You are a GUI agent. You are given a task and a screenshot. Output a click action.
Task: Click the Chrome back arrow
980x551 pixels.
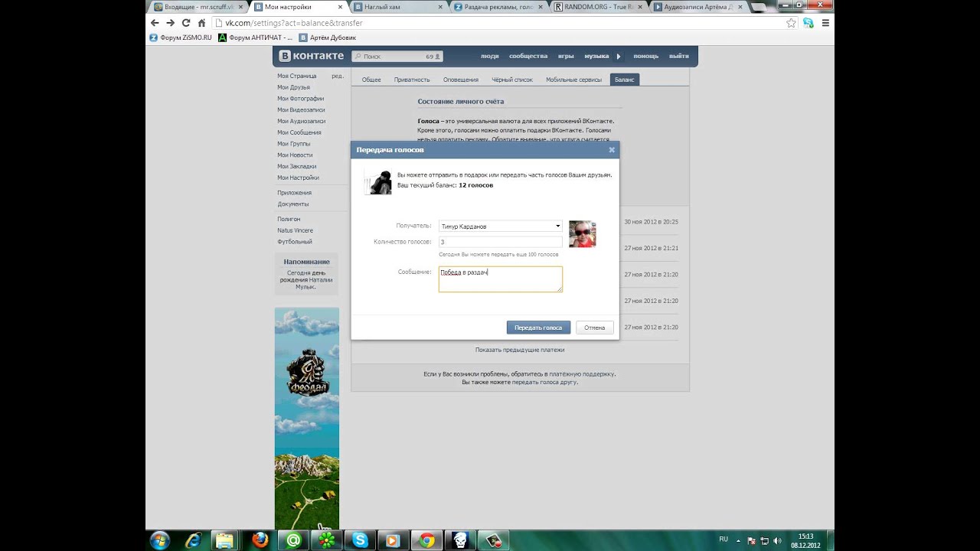155,23
